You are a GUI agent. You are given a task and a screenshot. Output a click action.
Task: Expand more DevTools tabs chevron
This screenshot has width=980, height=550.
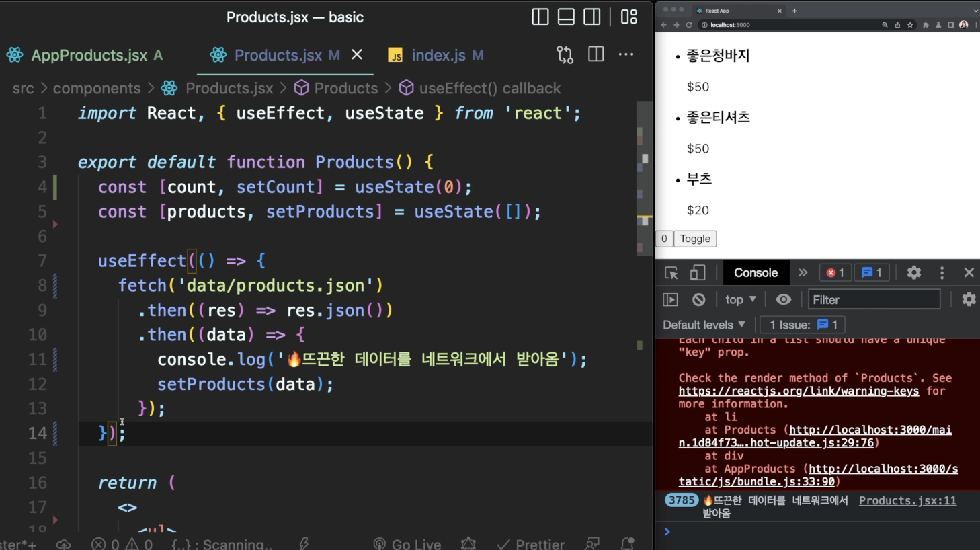803,272
